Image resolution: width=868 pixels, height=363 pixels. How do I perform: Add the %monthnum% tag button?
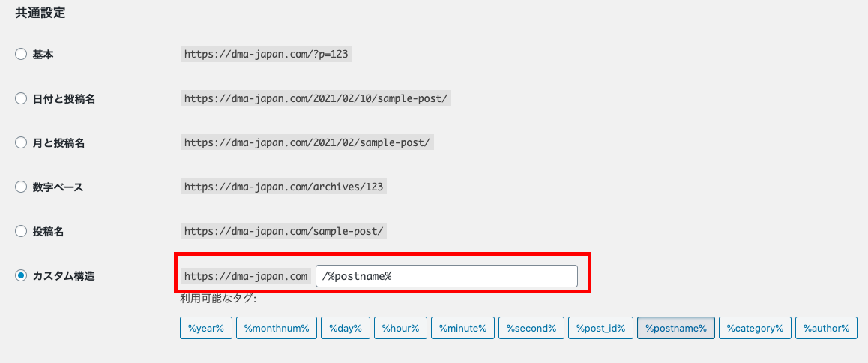(277, 328)
